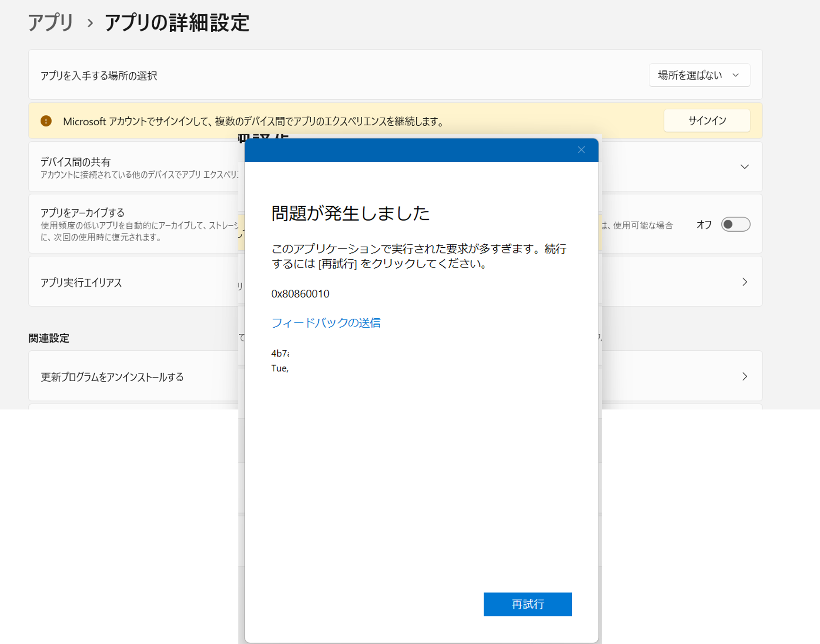Open the フィードバックの送信 link
Image resolution: width=820 pixels, height=644 pixels.
click(326, 322)
